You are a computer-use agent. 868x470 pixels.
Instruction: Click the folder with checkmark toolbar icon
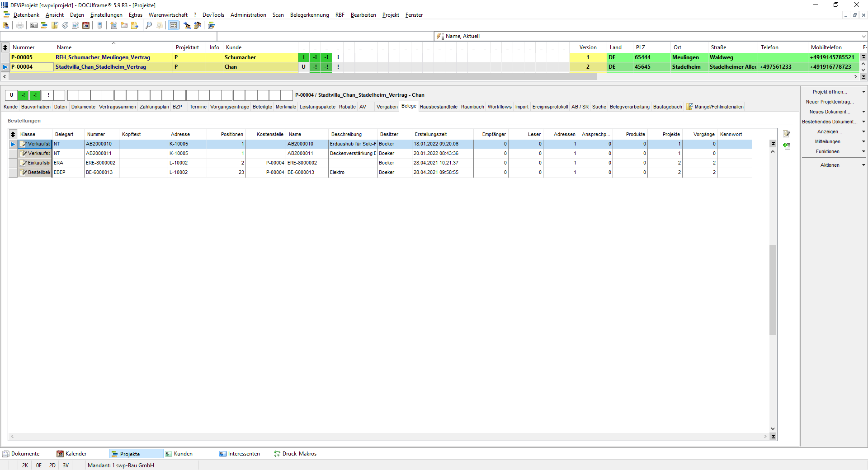point(55,25)
